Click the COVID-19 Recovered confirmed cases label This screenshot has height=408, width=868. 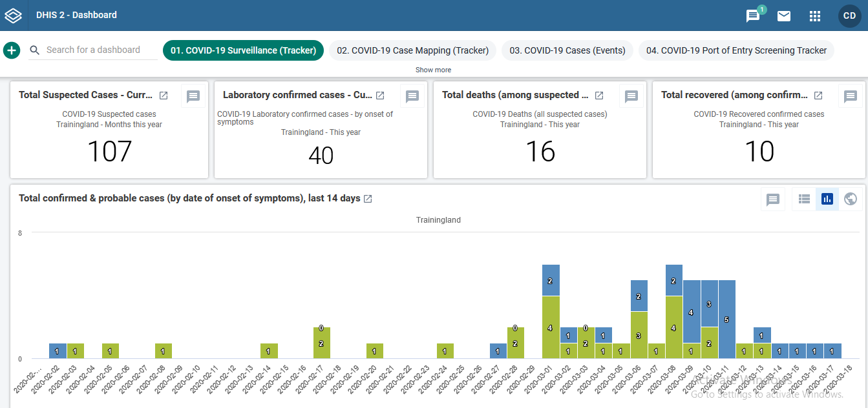click(x=759, y=114)
